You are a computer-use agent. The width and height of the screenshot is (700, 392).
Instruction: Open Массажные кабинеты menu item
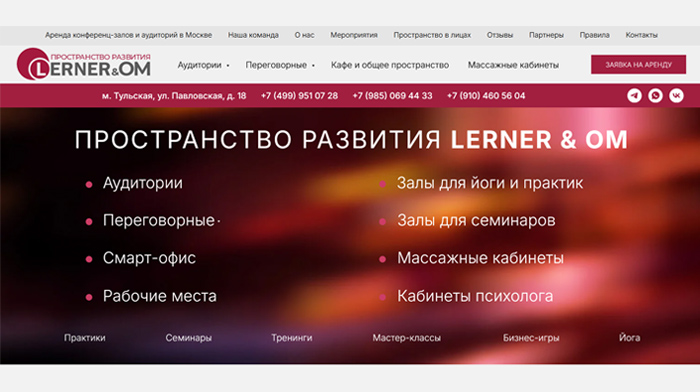click(513, 65)
